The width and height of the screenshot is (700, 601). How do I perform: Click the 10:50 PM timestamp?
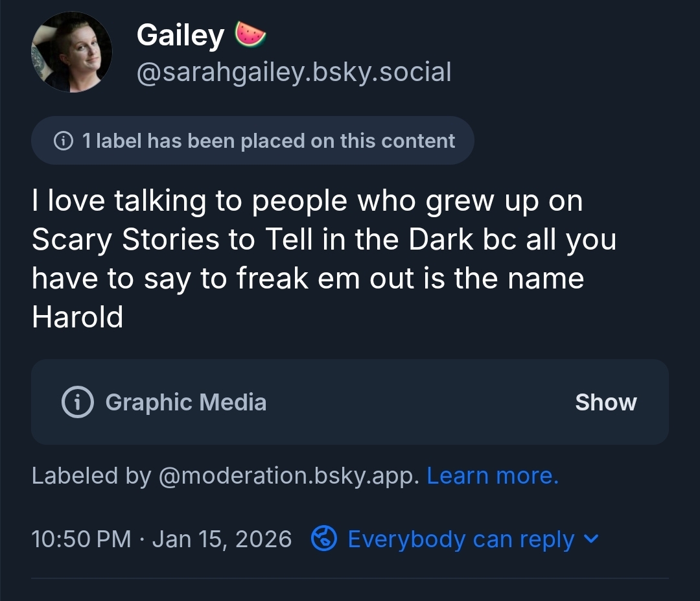81,539
